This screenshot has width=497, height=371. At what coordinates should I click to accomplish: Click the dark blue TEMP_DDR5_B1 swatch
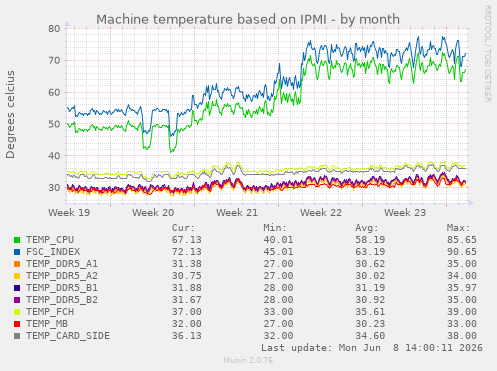[17, 288]
